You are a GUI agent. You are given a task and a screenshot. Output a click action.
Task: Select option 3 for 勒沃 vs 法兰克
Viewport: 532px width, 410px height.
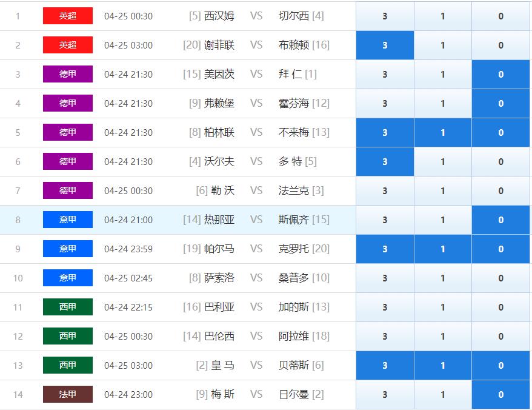click(x=385, y=190)
